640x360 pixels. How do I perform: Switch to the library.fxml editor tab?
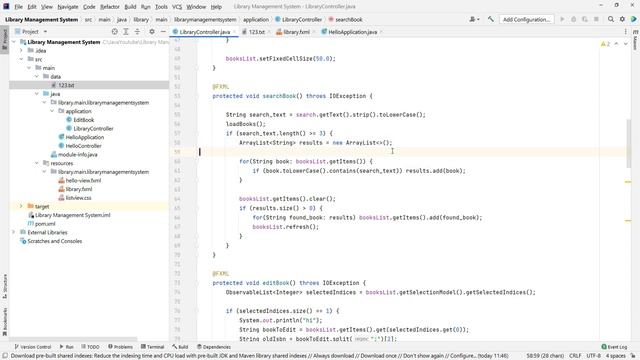click(x=296, y=32)
